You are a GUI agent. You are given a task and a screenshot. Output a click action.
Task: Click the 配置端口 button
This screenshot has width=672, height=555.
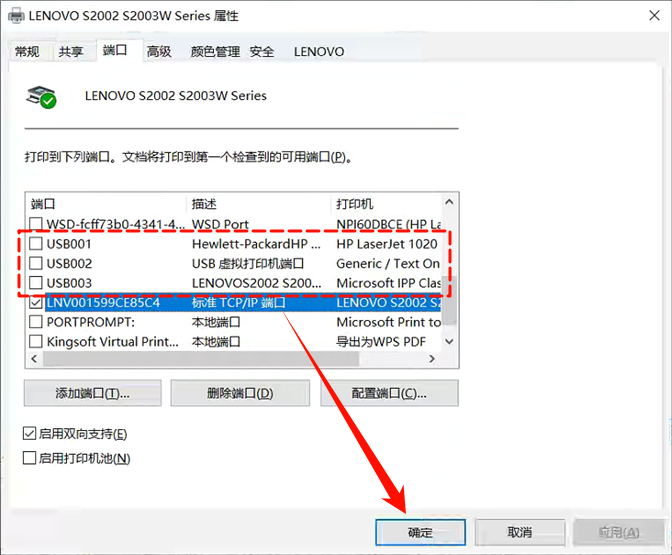click(388, 393)
